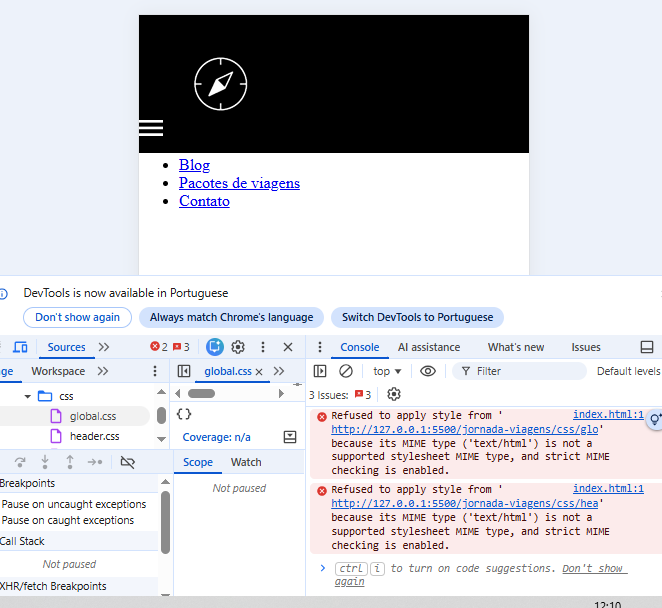Toggle Pause on uncaught exceptions
662x608 pixels.
[74, 504]
